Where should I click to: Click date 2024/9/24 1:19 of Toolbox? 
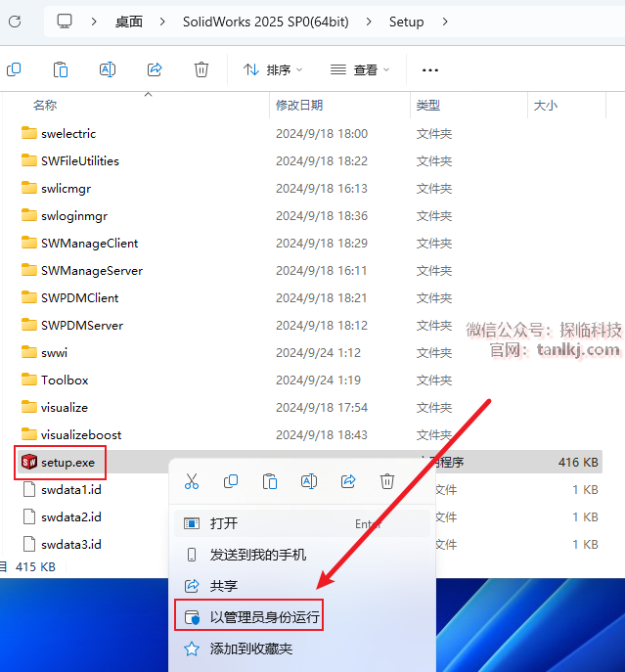click(318, 380)
